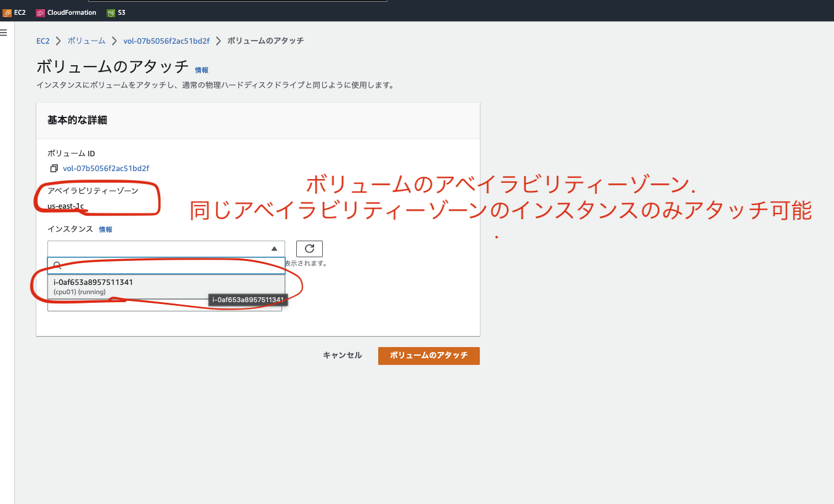Refresh the instance list

pyautogui.click(x=309, y=248)
